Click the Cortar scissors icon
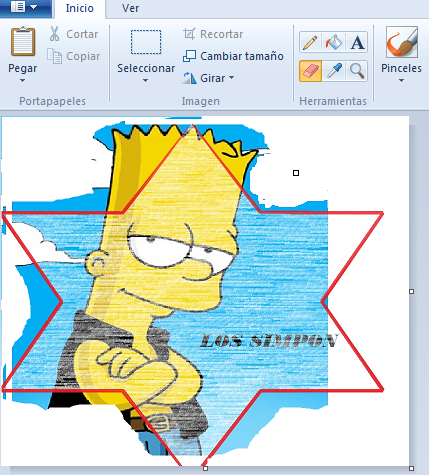The width and height of the screenshot is (429, 475). [x=54, y=34]
